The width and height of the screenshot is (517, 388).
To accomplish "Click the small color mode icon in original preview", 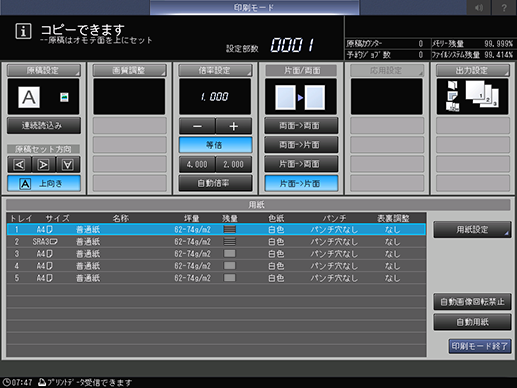I will (x=64, y=97).
